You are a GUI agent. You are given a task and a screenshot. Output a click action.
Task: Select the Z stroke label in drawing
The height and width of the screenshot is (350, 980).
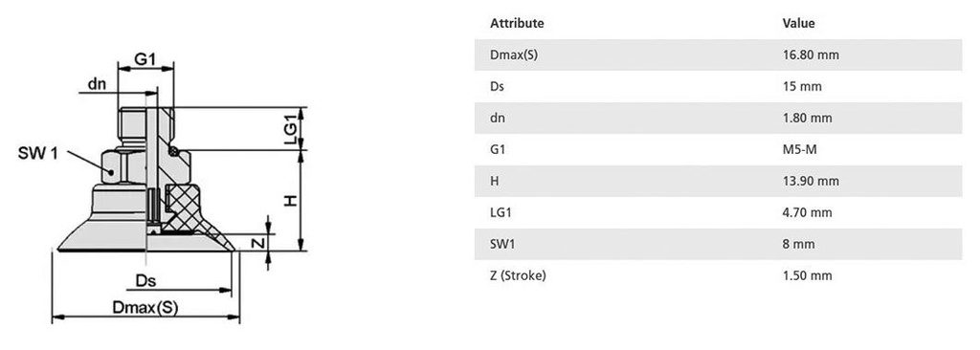pos(258,243)
